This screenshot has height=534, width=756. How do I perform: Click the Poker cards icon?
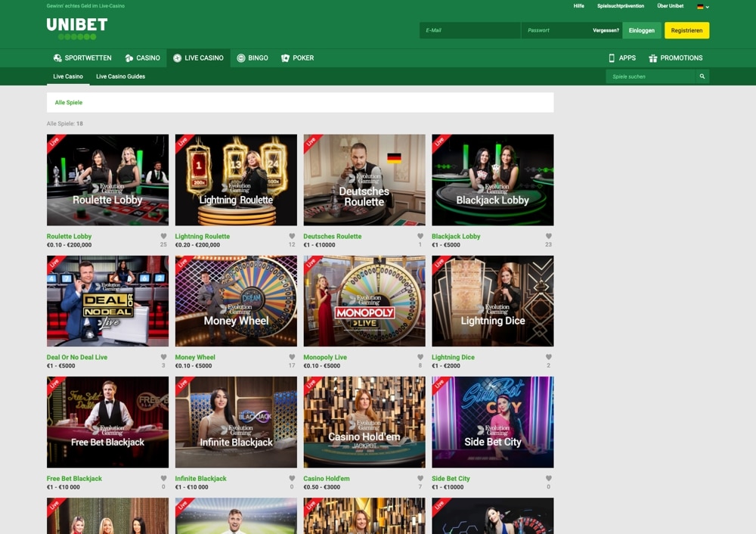(x=286, y=58)
